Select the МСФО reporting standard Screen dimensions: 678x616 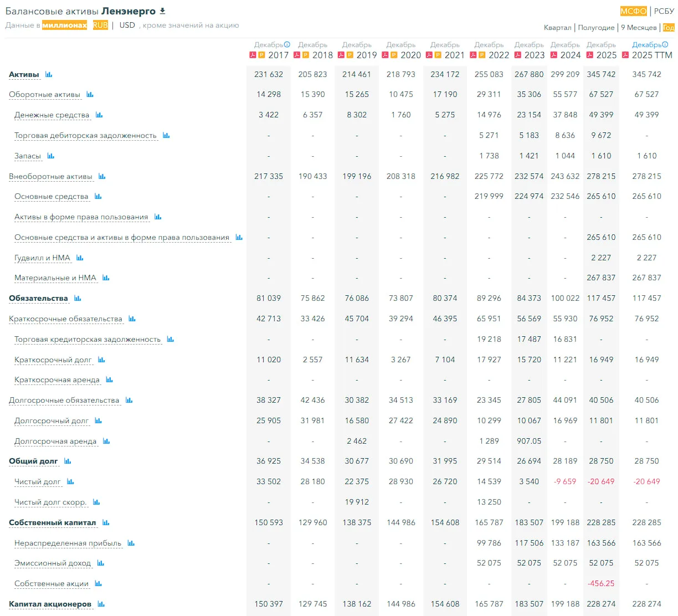click(x=633, y=11)
